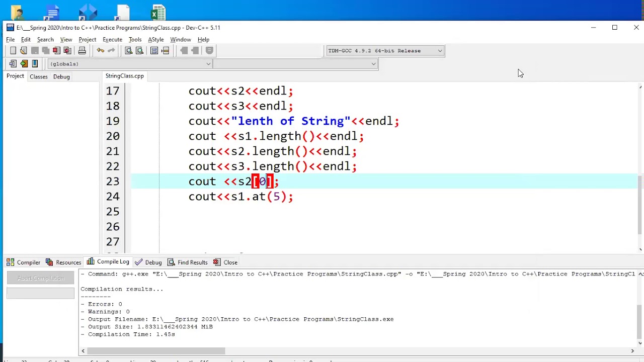Click the Close tab in the bottom panel
644x362 pixels.
225,262
